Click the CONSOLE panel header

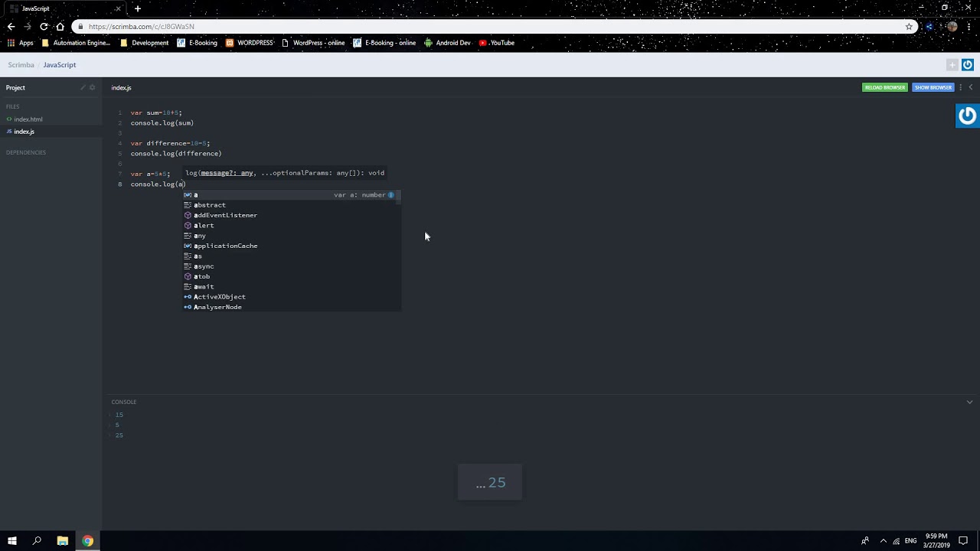(124, 402)
